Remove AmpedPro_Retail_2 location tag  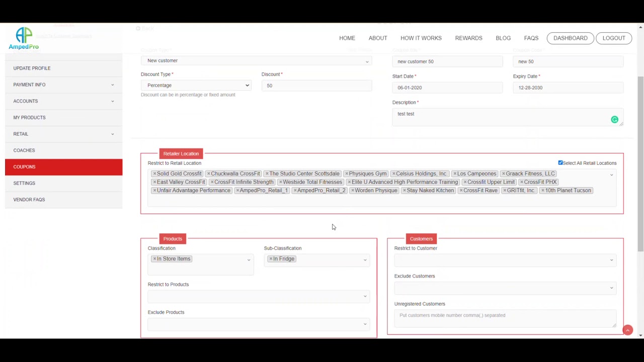click(295, 191)
